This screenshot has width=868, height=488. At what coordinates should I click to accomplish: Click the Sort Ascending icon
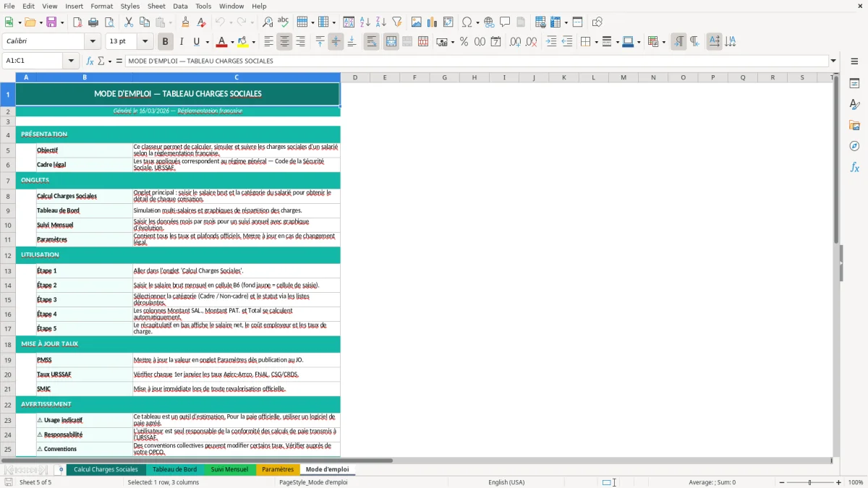(x=365, y=22)
